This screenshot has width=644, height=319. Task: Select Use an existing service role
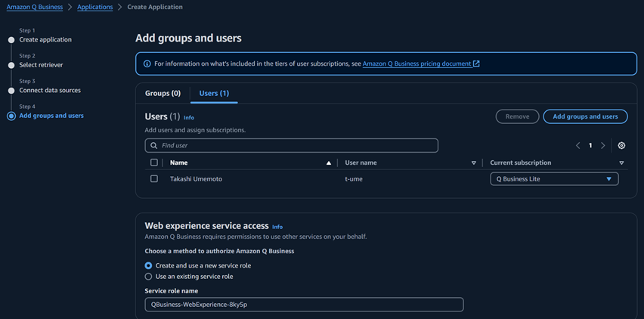[148, 277]
